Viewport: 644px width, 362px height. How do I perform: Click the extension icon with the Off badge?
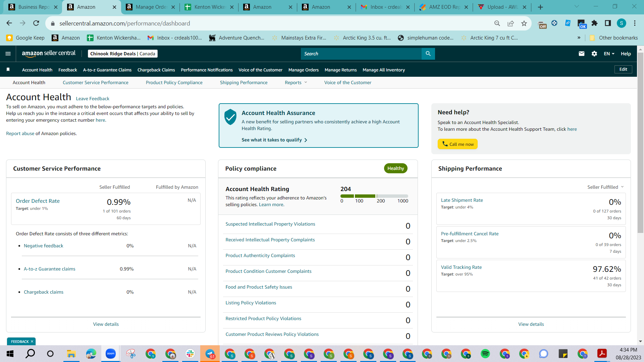click(x=542, y=24)
